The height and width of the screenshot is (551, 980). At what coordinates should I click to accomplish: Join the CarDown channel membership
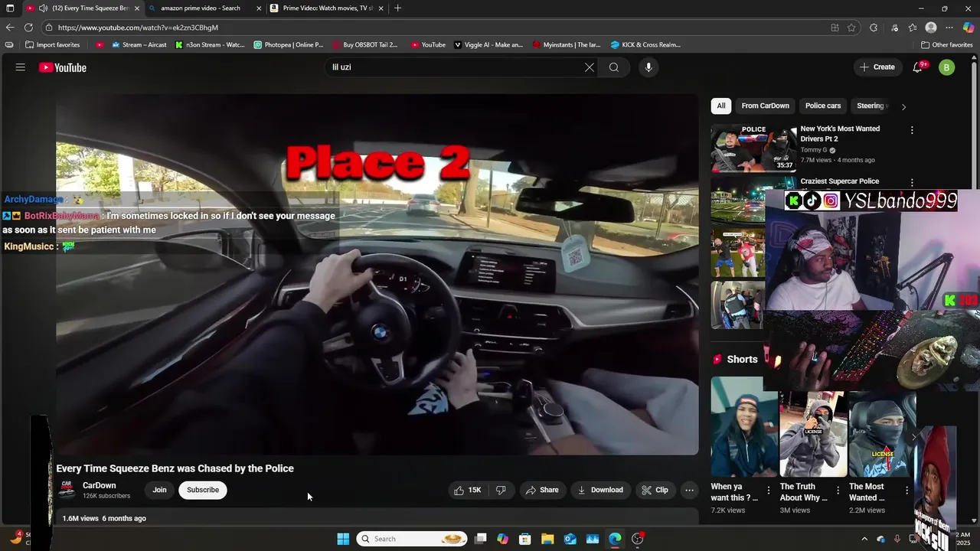(x=159, y=490)
